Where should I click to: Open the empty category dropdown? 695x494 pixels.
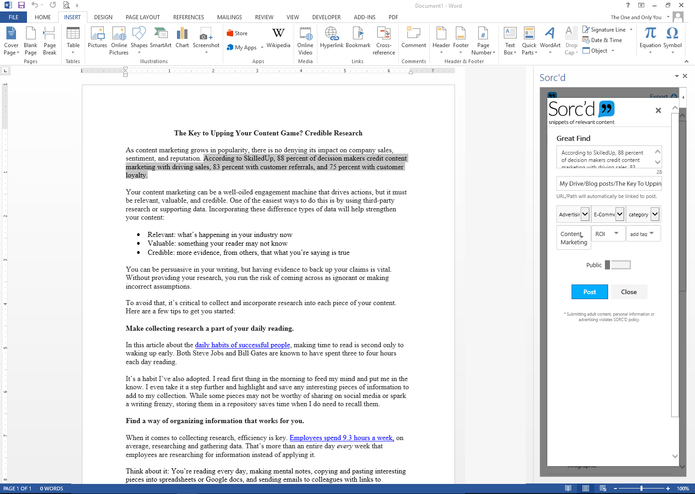[x=655, y=214]
